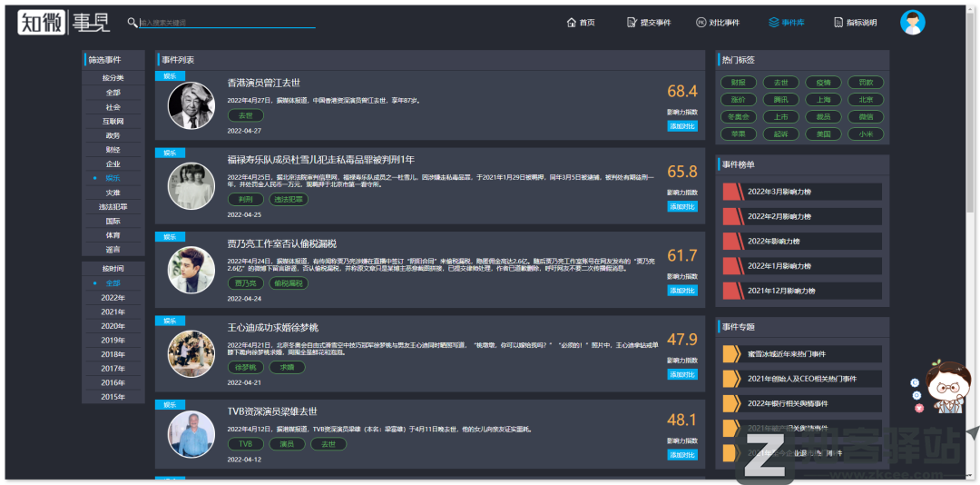Click 添加对比 for the 68.4 event
Image resolution: width=980 pixels, height=485 pixels.
tap(682, 126)
